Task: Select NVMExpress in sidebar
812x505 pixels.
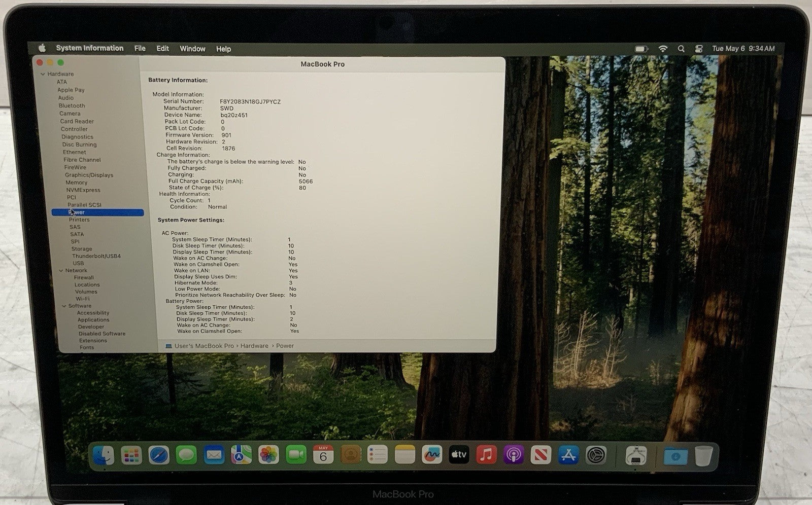Action: click(x=83, y=190)
